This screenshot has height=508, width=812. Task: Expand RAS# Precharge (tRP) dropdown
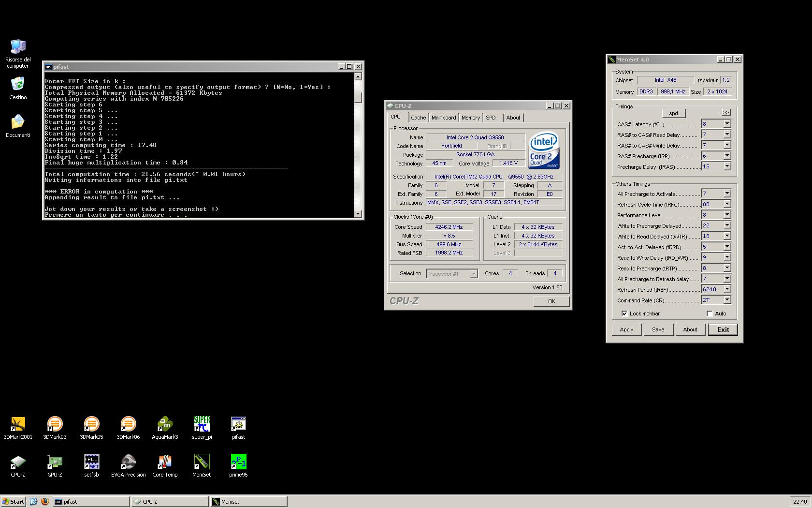727,156
